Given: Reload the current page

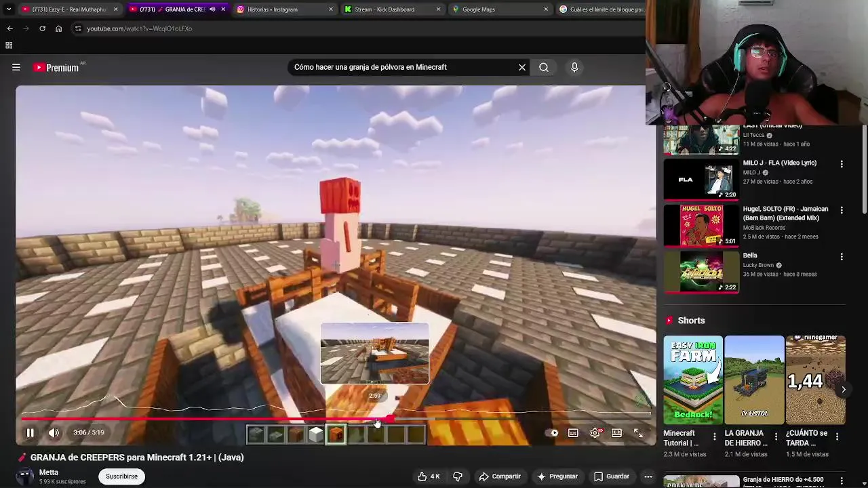Looking at the screenshot, I should (x=42, y=28).
